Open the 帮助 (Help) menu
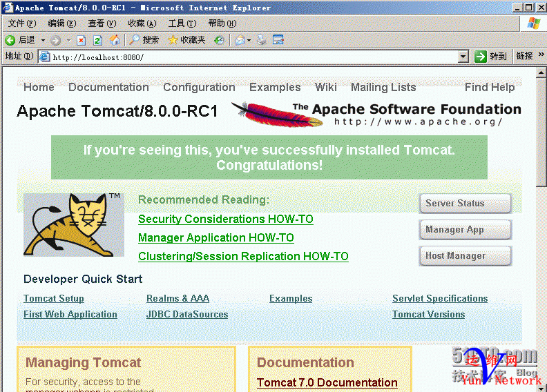The height and width of the screenshot is (392, 547). pyautogui.click(x=222, y=23)
